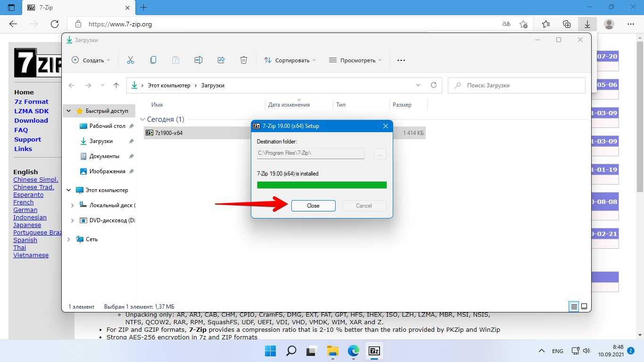Open the Создать menu

click(91, 60)
